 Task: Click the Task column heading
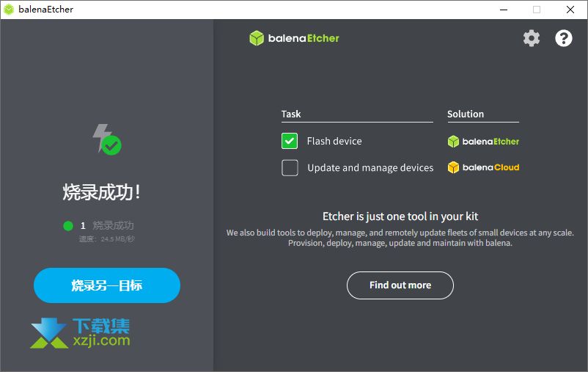[291, 114]
